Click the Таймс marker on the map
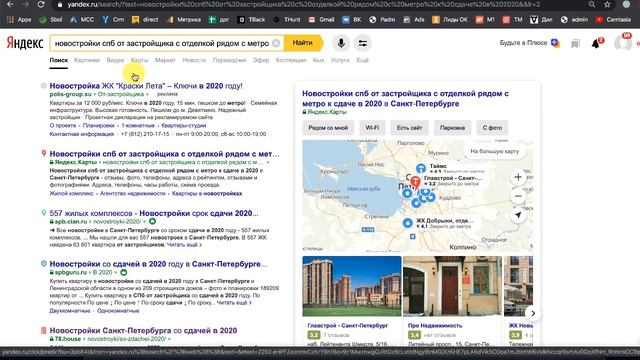 click(x=421, y=168)
